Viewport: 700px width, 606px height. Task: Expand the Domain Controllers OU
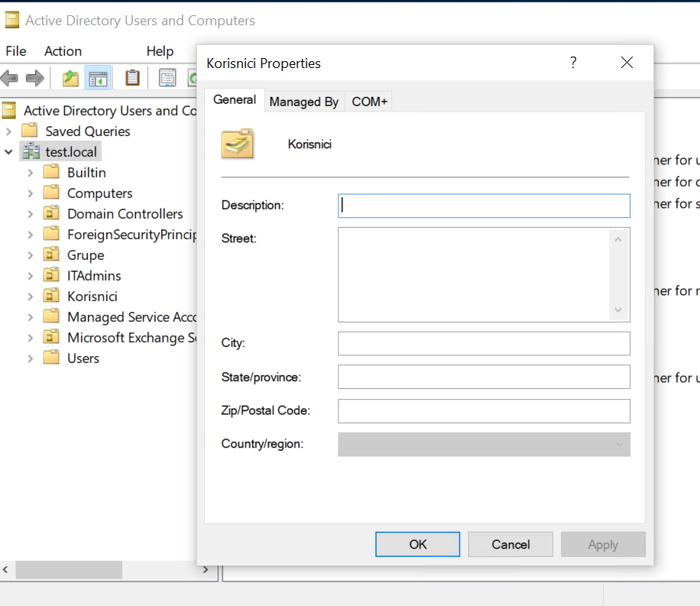[x=30, y=213]
